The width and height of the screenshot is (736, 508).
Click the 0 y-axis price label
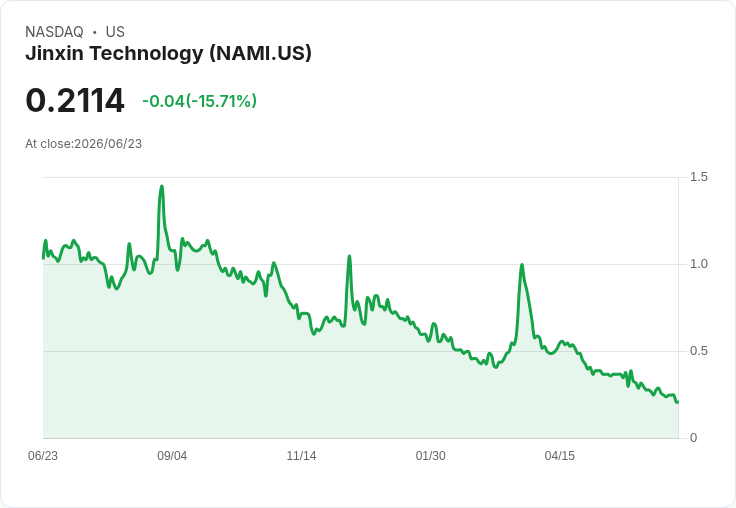click(693, 438)
